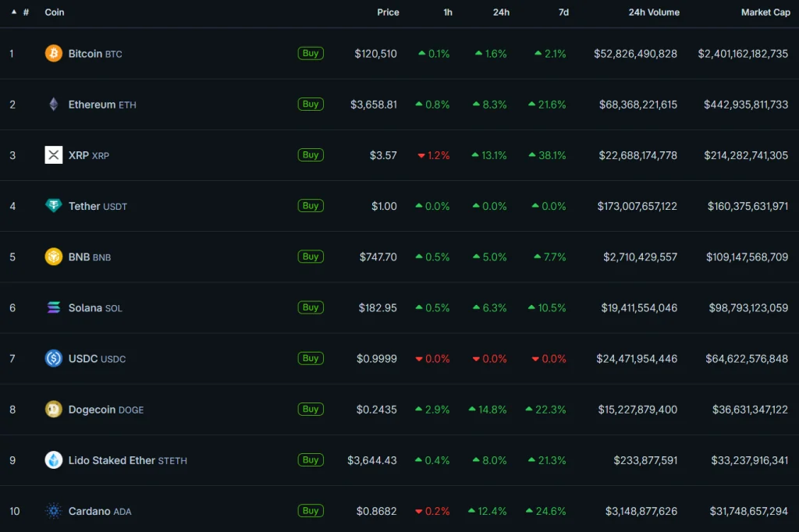Click the Lido Staked Ether logo
799x532 pixels.
(54, 460)
